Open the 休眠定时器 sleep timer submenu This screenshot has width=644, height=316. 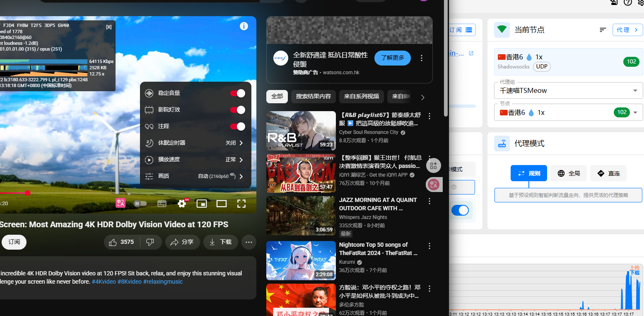(195, 143)
